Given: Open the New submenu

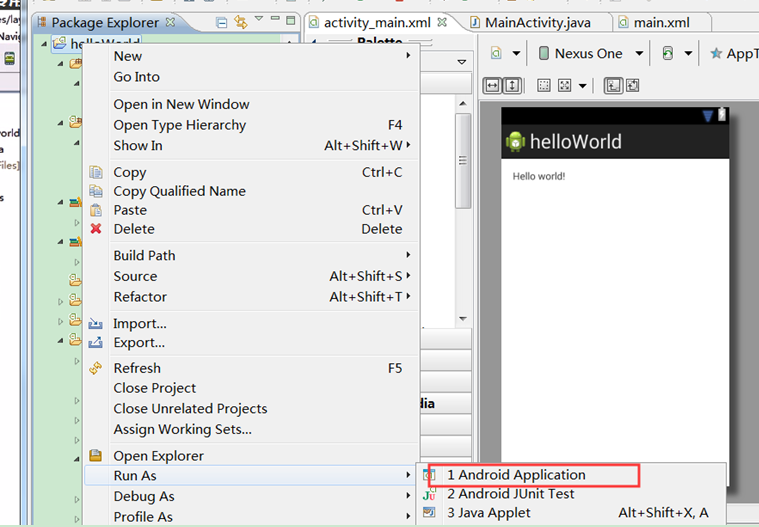Looking at the screenshot, I should 251,56.
